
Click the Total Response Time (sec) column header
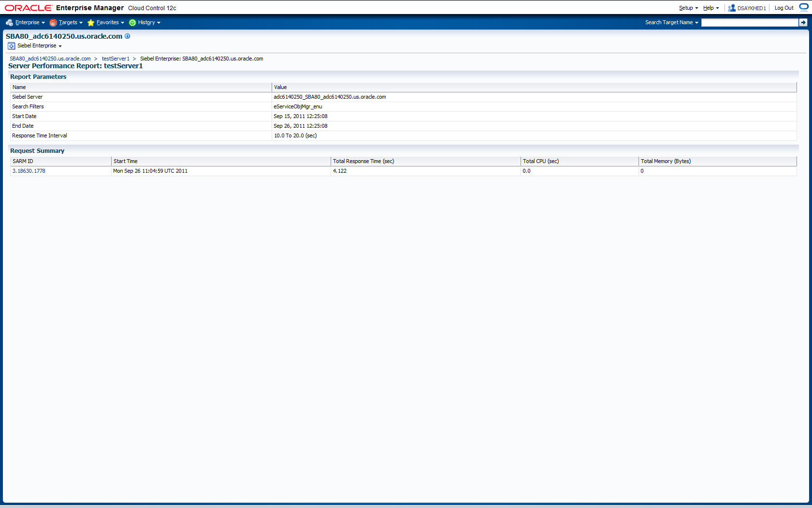pyautogui.click(x=425, y=161)
